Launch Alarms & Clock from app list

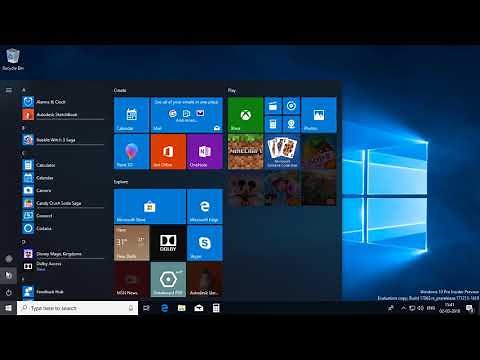point(63,102)
